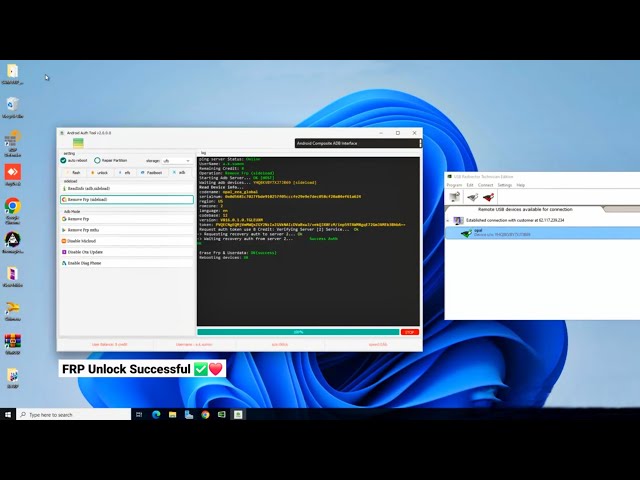Click the active Android Auth Tool taskbar icon

(x=238, y=415)
